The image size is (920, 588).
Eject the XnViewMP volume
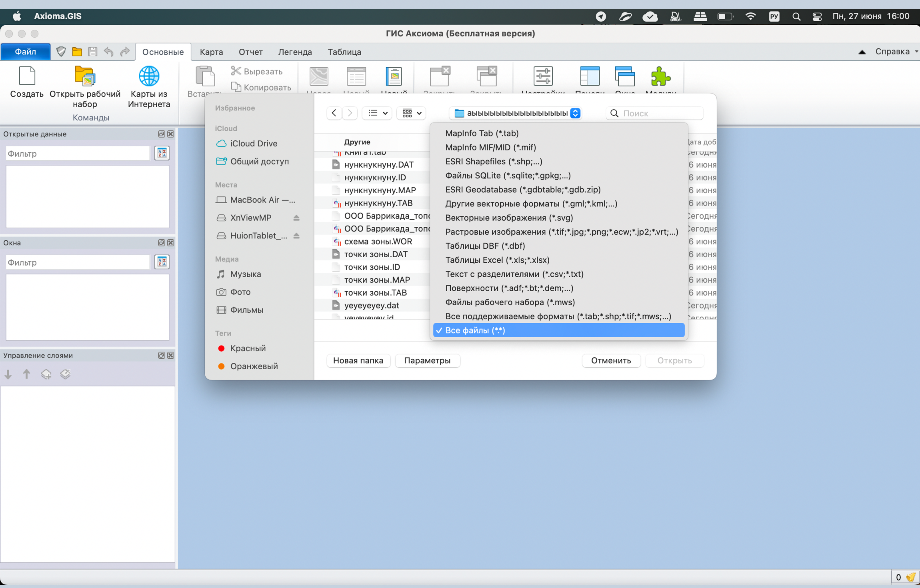(x=296, y=218)
